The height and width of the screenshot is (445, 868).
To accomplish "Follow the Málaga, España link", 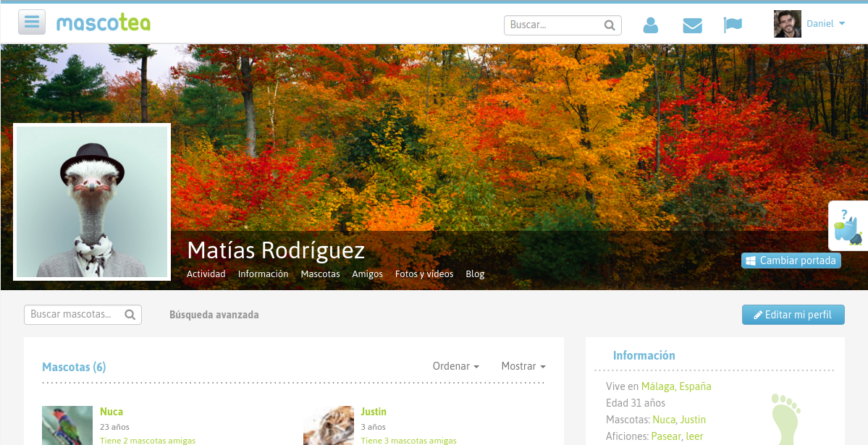I will tap(676, 386).
